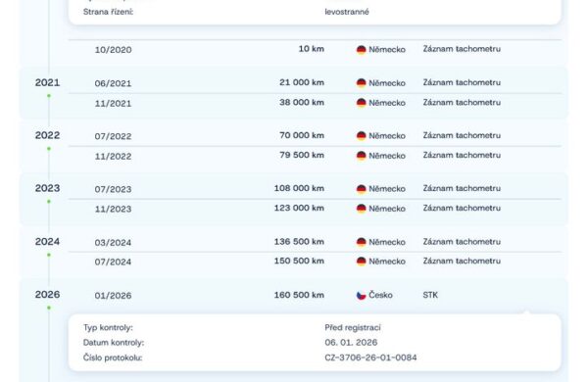Click the German flag in the 07/2024 row

(x=361, y=262)
